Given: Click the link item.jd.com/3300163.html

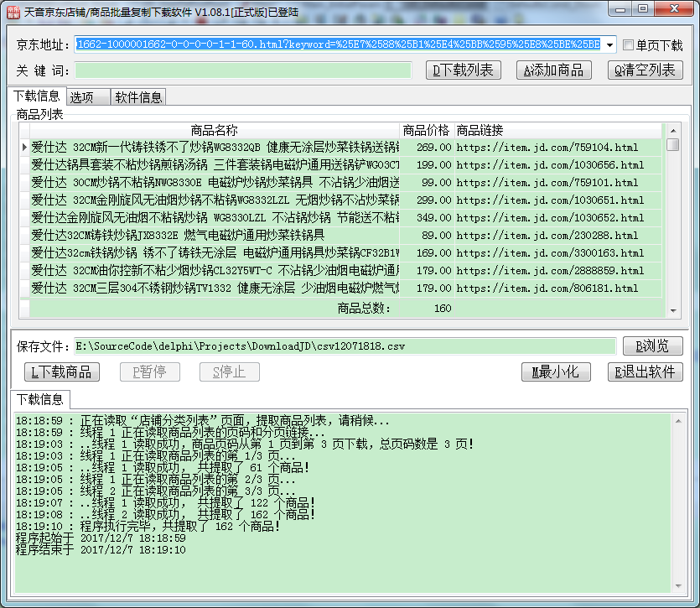Looking at the screenshot, I should [550, 253].
